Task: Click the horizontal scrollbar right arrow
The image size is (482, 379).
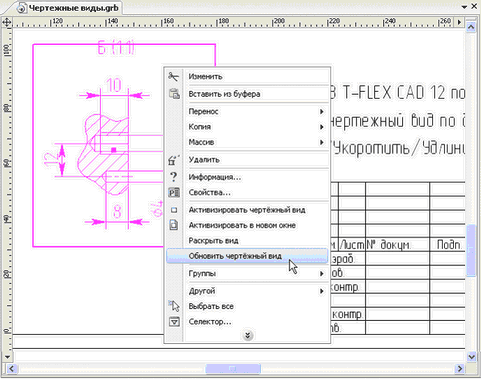Action: [x=460, y=369]
